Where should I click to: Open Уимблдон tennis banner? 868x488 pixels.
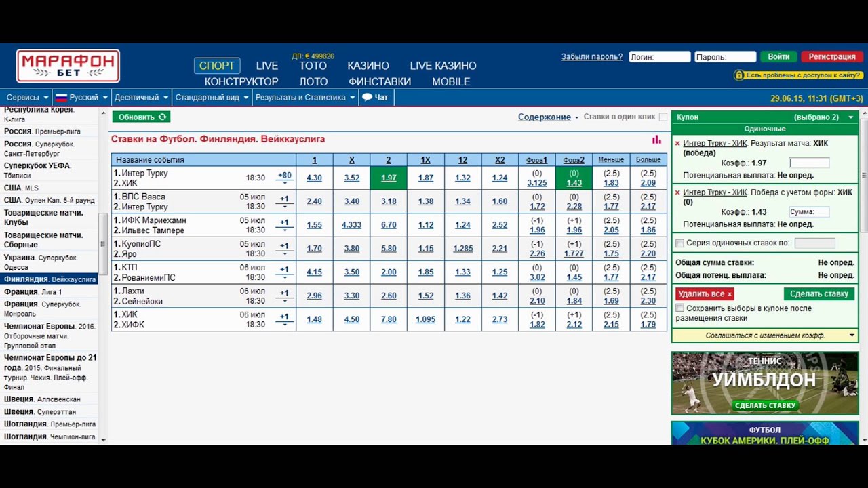765,383
